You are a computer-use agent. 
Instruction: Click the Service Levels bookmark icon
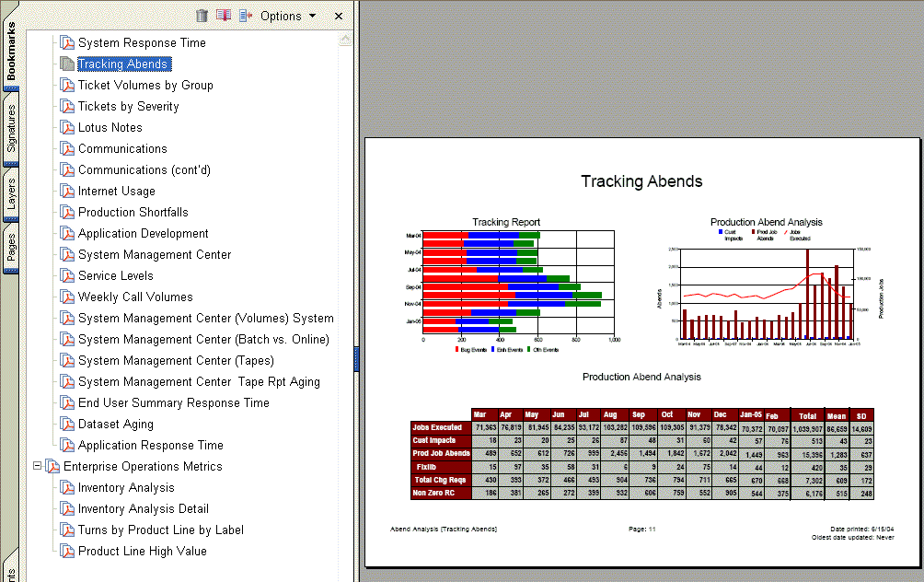(67, 276)
